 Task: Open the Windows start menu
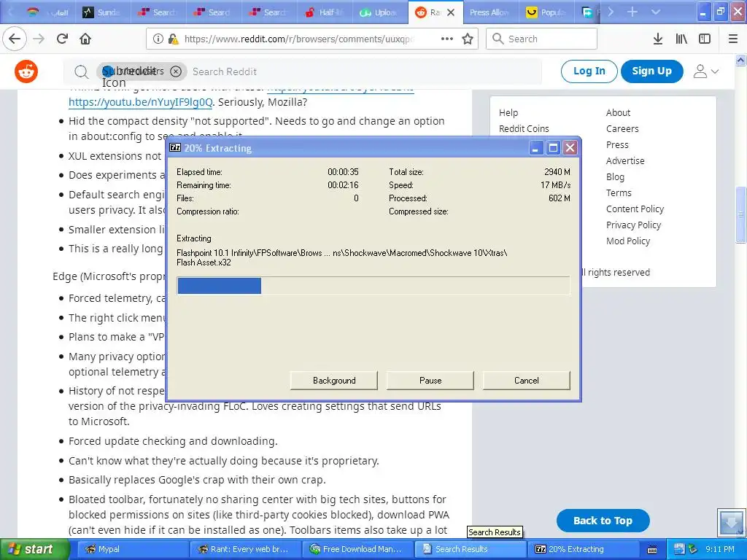point(34,549)
